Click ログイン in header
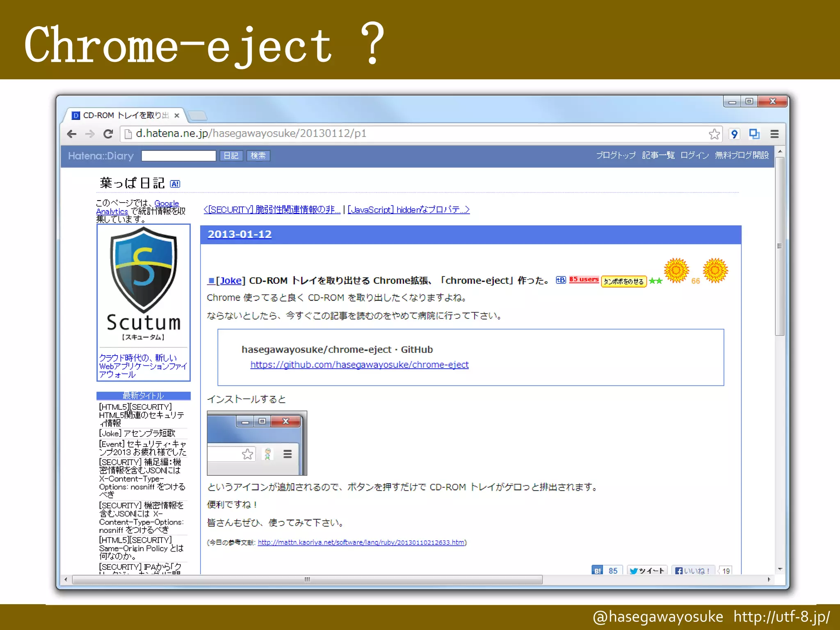This screenshot has height=630, width=840. 694,155
